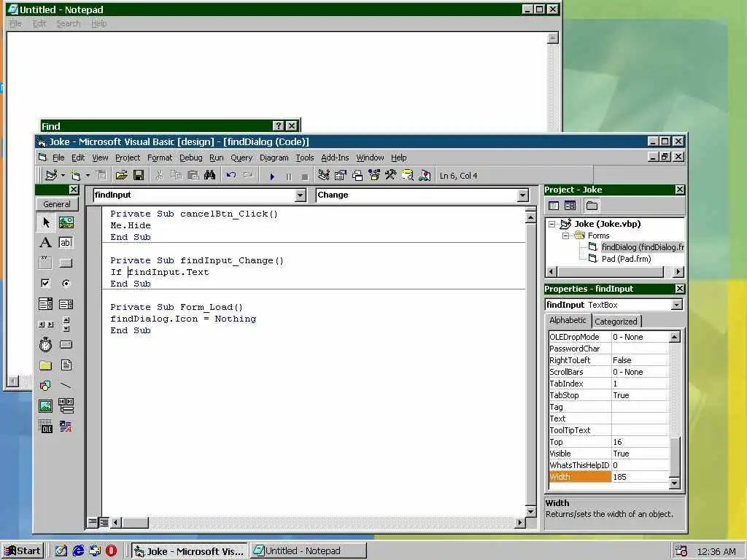
Task: Click the Object Browser toolbar icon
Action: coord(374,175)
